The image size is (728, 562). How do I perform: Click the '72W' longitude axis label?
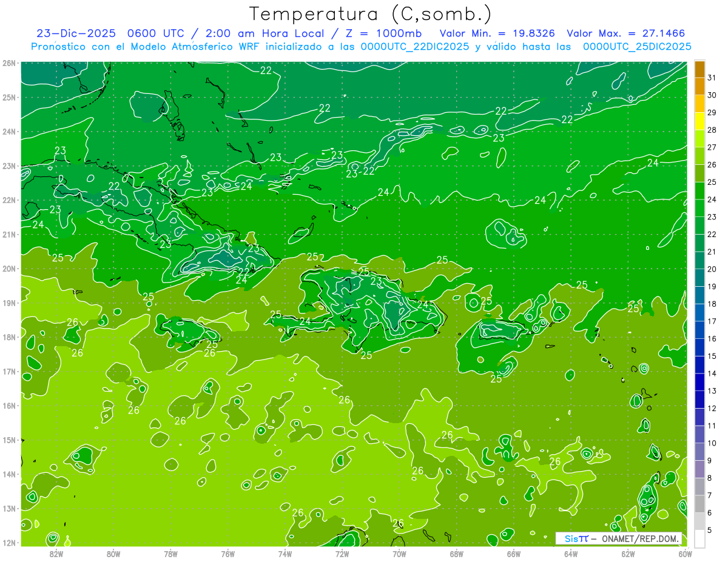pyautogui.click(x=342, y=554)
